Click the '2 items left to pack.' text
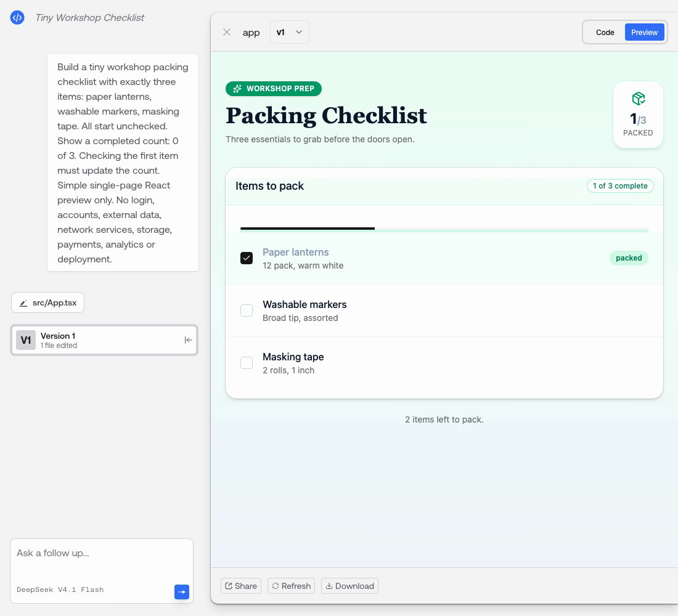Viewport: 678px width, 616px height. (444, 419)
